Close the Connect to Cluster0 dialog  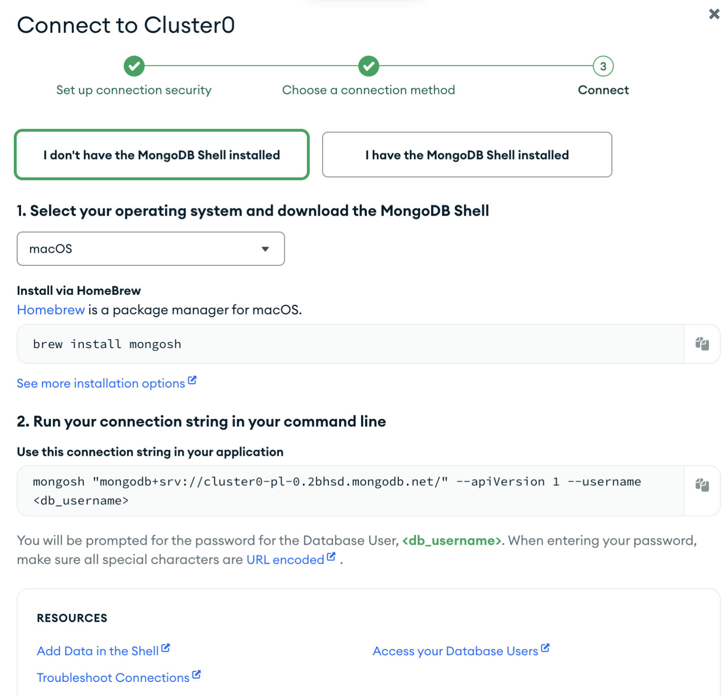pyautogui.click(x=714, y=14)
